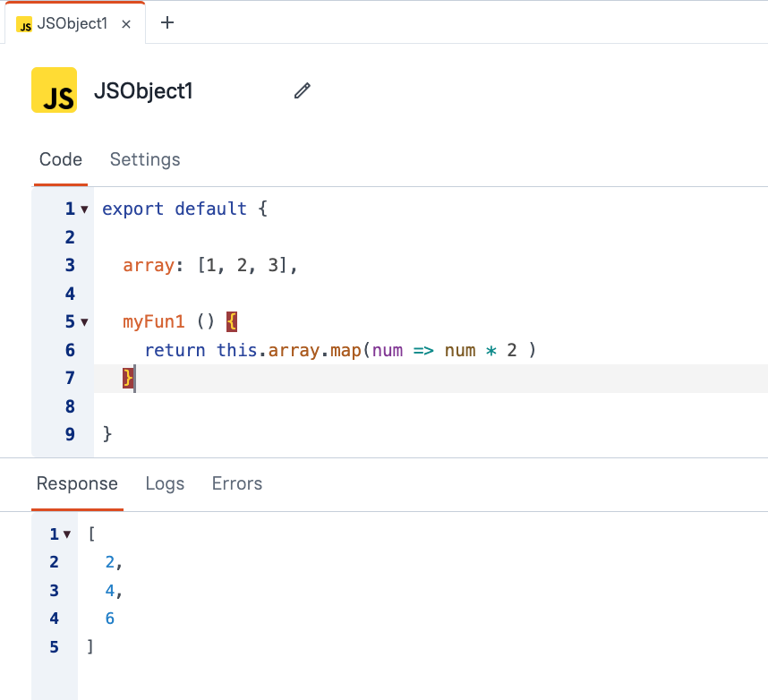Close the JSObject1 tab
The image size is (768, 700).
(126, 24)
